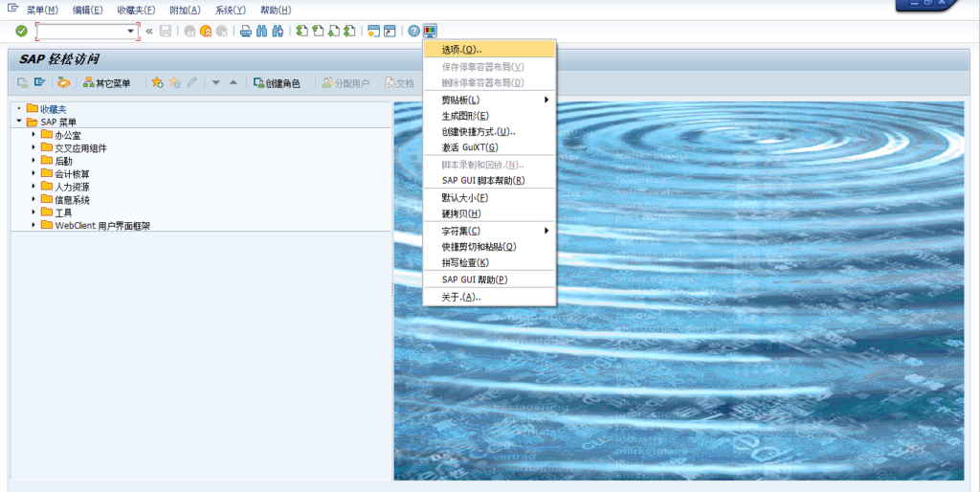Click inside the transaction command input field
The height and width of the screenshot is (492, 980).
(81, 32)
